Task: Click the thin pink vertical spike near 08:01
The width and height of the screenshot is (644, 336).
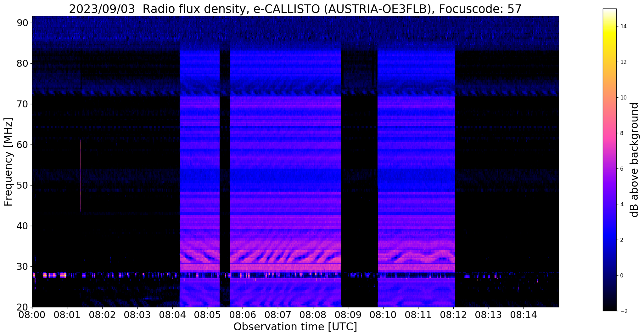Action: click(81, 175)
